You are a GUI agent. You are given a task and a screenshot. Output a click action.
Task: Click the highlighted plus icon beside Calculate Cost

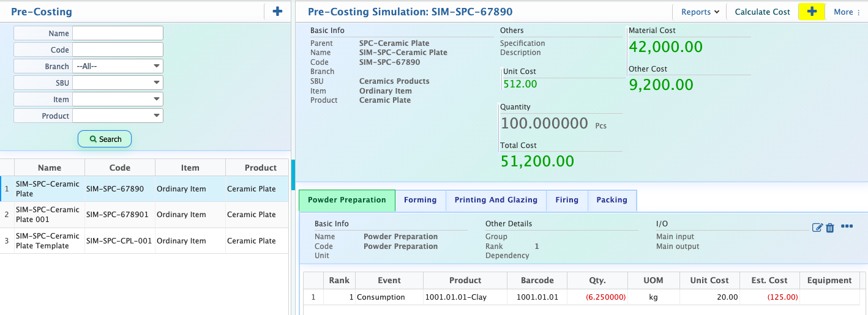click(812, 12)
